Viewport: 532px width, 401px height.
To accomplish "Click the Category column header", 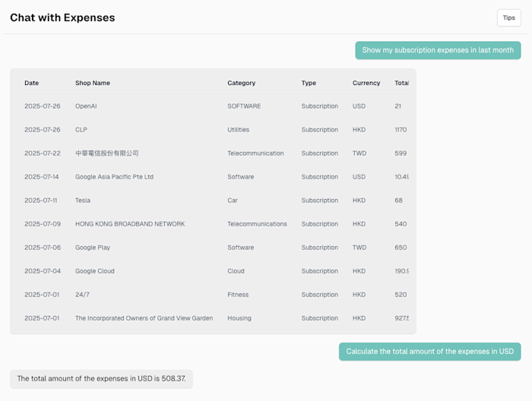I will tap(241, 83).
